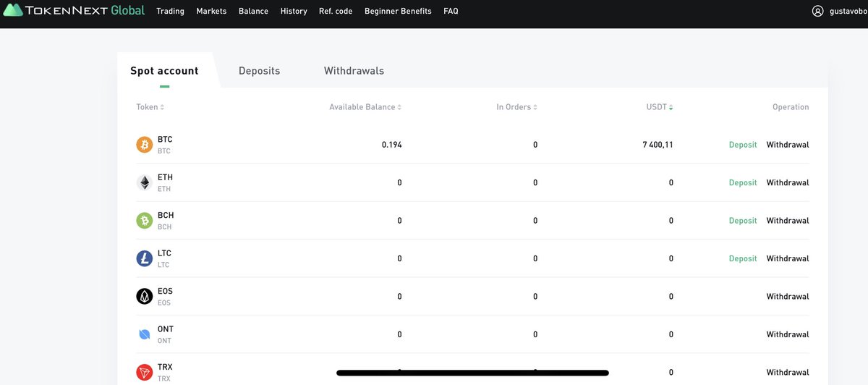Withdraw EOS

(788, 297)
